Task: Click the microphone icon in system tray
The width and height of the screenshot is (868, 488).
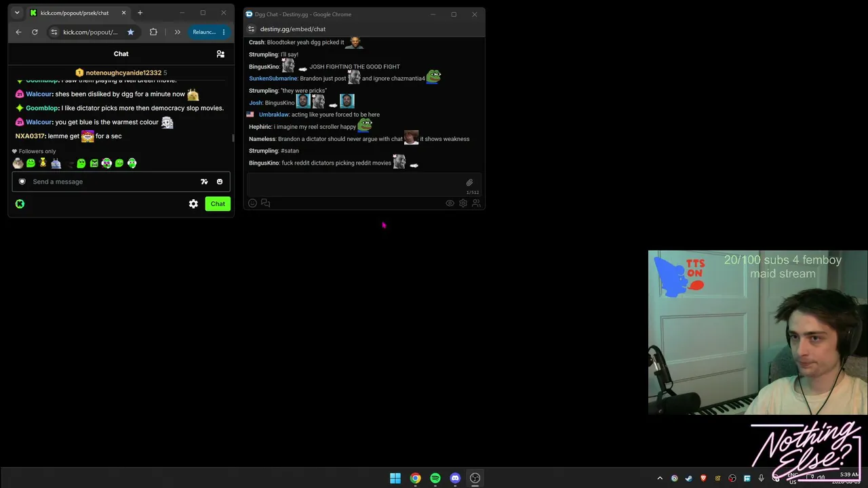Action: point(762,479)
